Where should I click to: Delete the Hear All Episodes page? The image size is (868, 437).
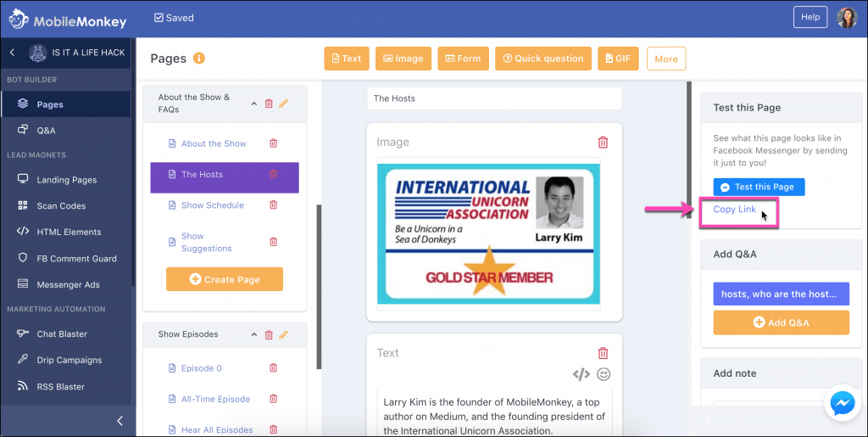[x=273, y=429]
